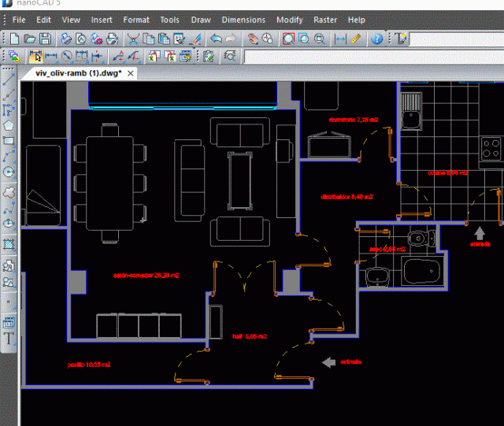Pick the yellow ruler Measure tool
504x426 pixels.
356,38
